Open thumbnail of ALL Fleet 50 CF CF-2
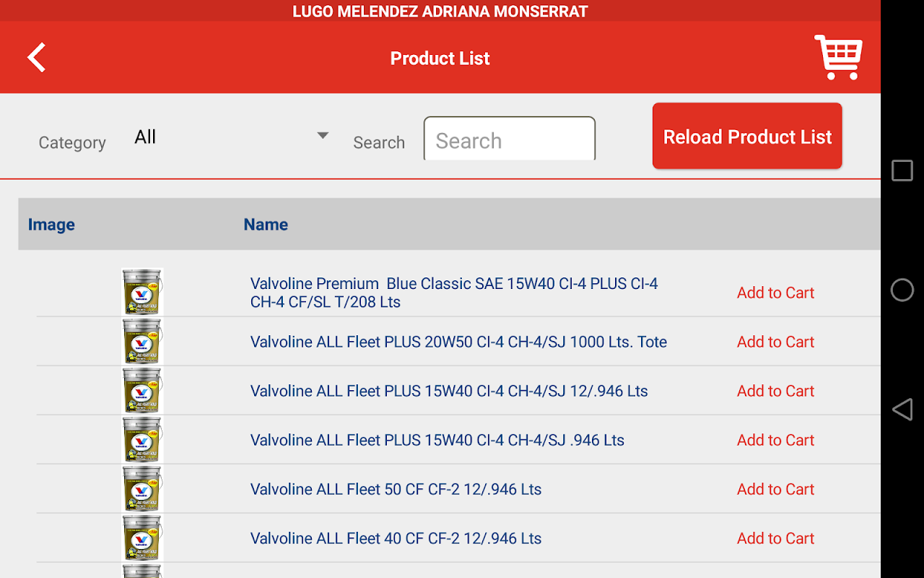The image size is (924, 578). click(142, 489)
